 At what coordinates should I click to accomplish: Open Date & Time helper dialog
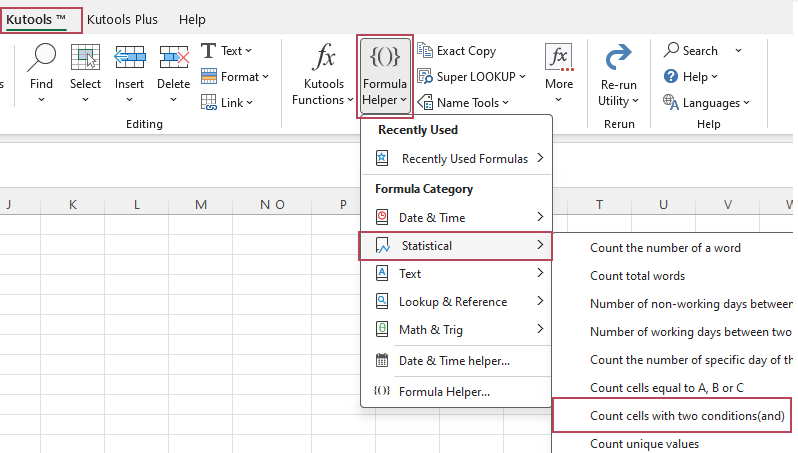[x=457, y=361]
